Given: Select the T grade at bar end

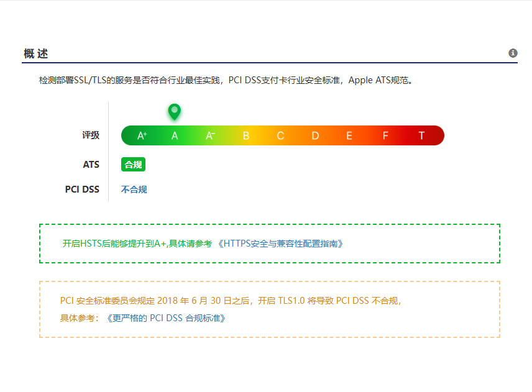Looking at the screenshot, I should click(421, 135).
